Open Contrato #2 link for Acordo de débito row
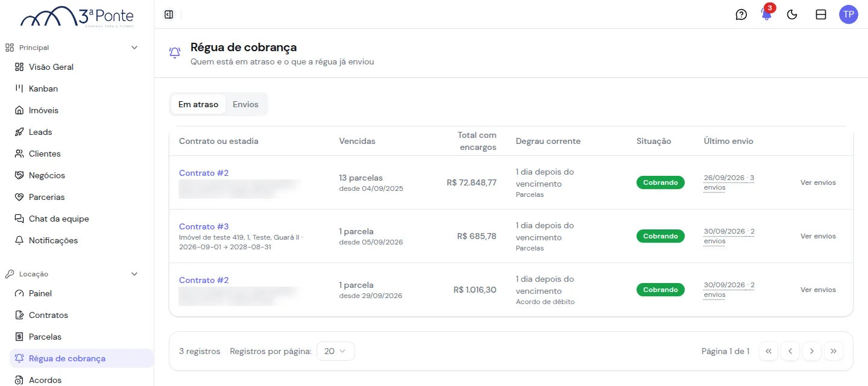This screenshot has height=386, width=868. click(204, 280)
